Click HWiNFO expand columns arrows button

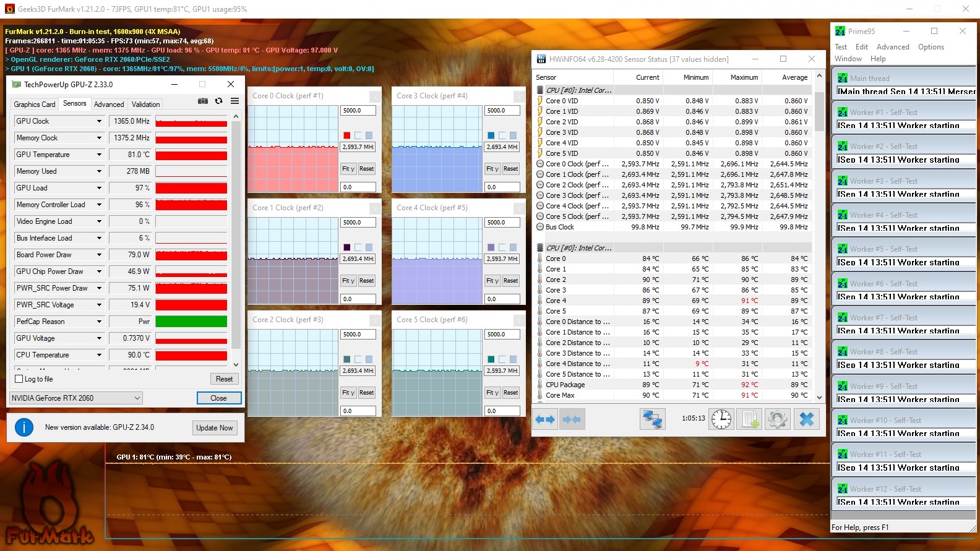[545, 419]
